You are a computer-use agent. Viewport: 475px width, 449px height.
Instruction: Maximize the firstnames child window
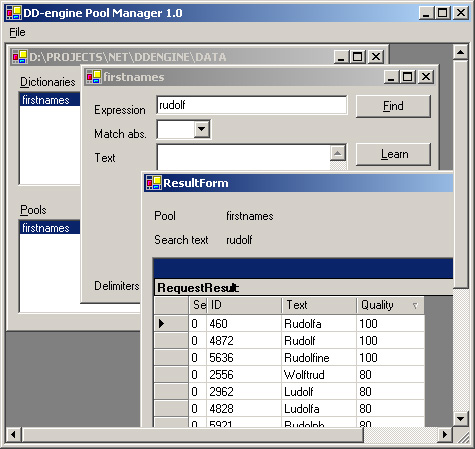click(x=408, y=77)
